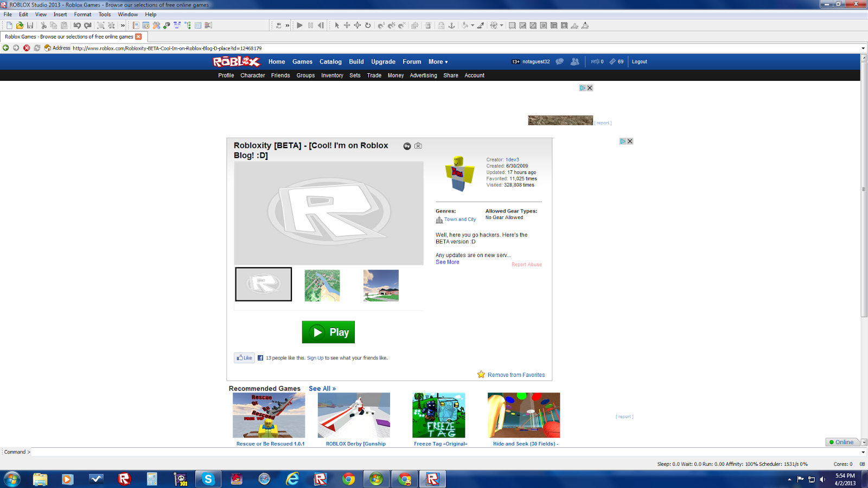Click the Undo arrow icon

pos(77,25)
